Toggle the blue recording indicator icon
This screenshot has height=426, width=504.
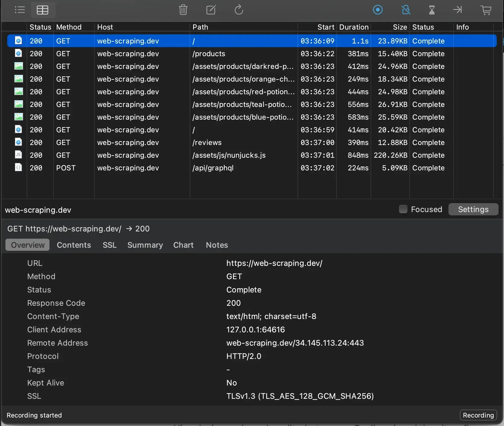[x=378, y=10]
